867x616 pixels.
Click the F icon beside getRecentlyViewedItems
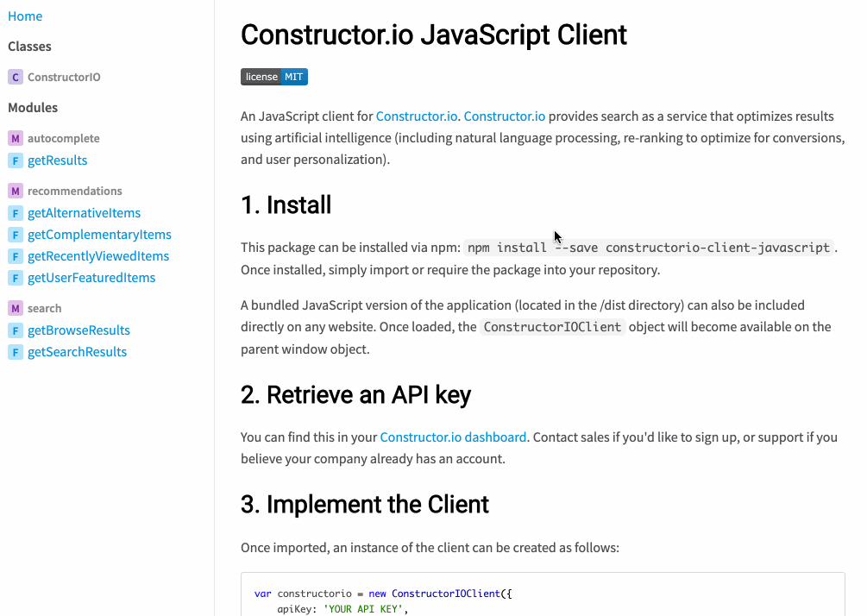point(16,256)
